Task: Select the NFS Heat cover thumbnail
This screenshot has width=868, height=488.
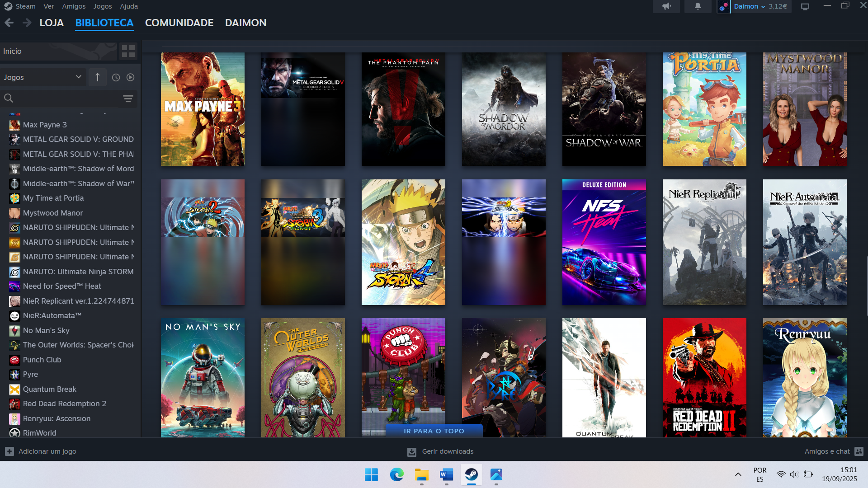Action: [604, 242]
